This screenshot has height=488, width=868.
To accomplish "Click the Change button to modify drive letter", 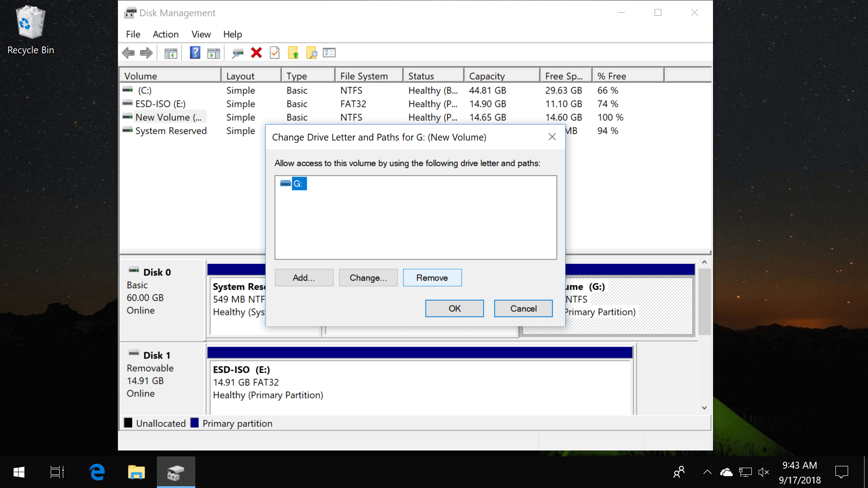I will [x=368, y=277].
